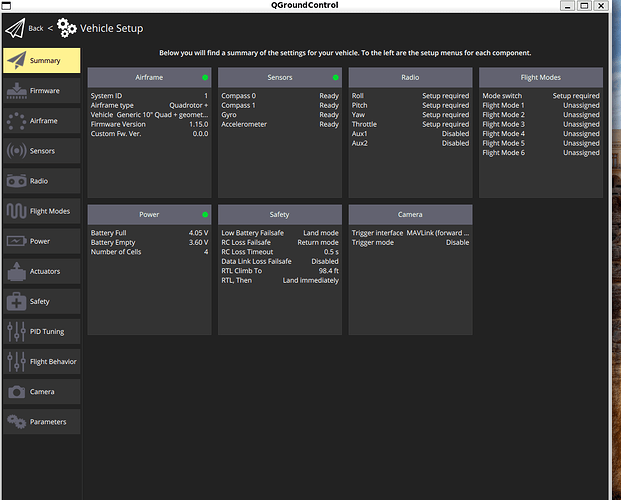Click the Flight Behavior sliders icon
The height and width of the screenshot is (500, 621).
pyautogui.click(x=16, y=362)
